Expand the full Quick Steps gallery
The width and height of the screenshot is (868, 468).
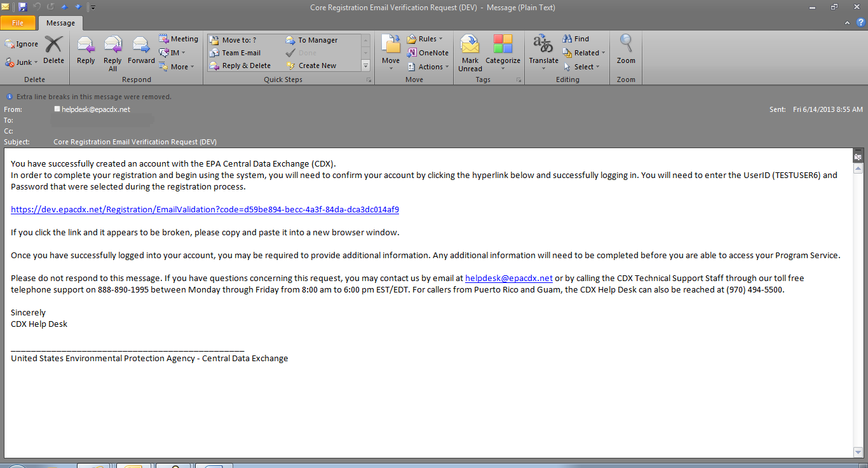(x=365, y=65)
